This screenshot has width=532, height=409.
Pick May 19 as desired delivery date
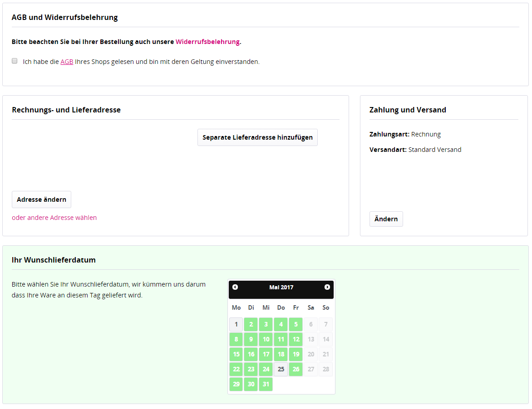click(296, 354)
